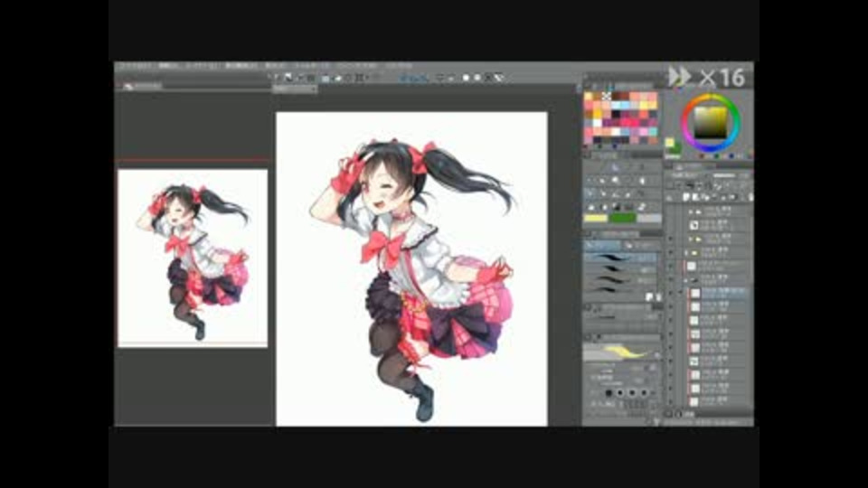Expand the topmost layer folder in the layer list
Image resolution: width=868 pixels, height=488 pixels.
(690, 211)
